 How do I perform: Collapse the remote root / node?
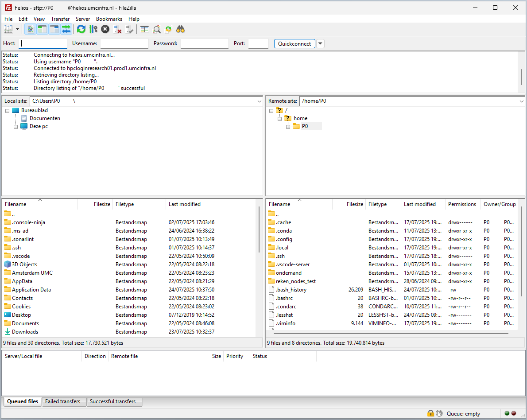[x=271, y=111]
